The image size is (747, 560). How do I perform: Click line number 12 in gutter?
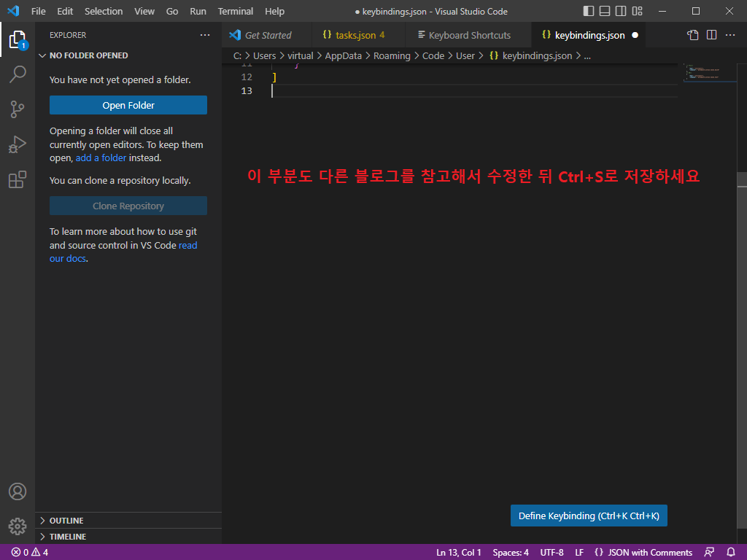pyautogui.click(x=247, y=77)
